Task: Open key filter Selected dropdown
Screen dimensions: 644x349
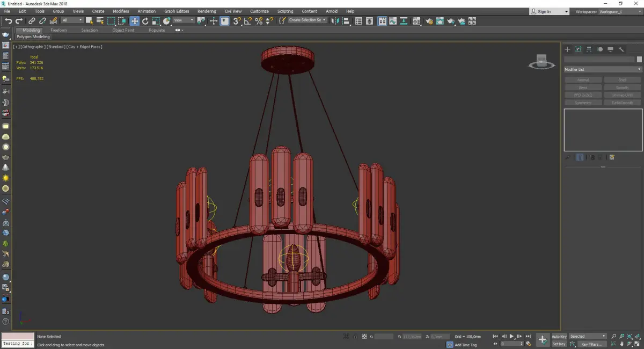Action: click(x=588, y=336)
